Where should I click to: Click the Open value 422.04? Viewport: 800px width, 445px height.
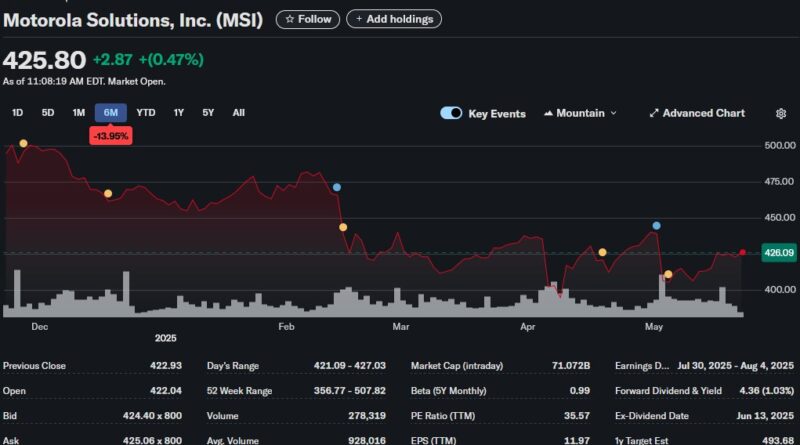pyautogui.click(x=166, y=390)
